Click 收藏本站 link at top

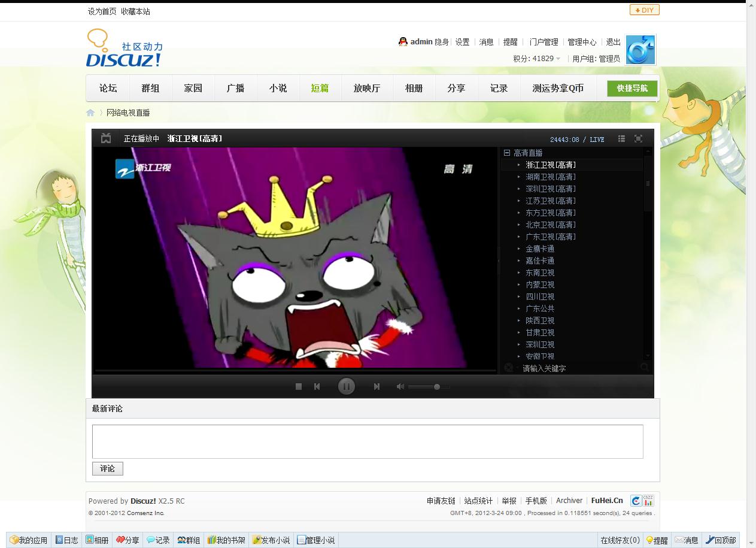coord(135,11)
